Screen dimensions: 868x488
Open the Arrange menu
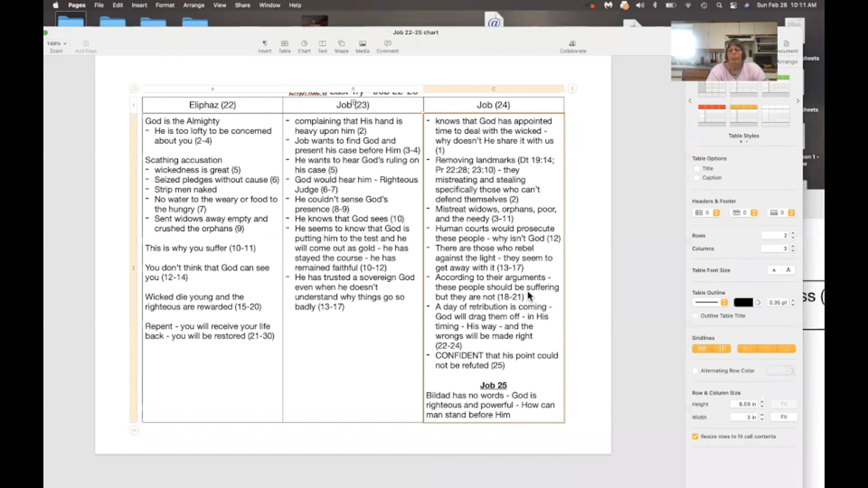[193, 5]
